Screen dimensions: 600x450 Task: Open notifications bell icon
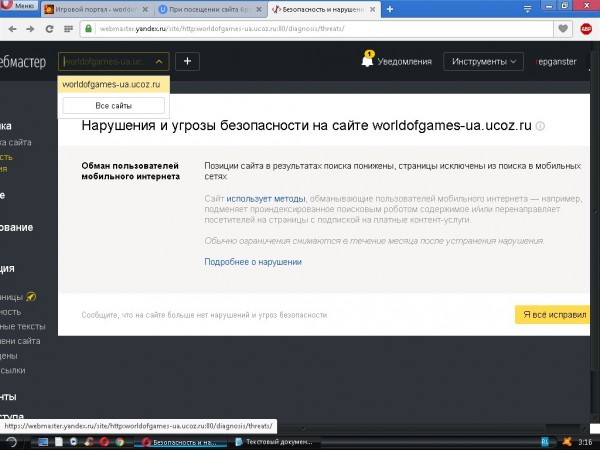367,60
